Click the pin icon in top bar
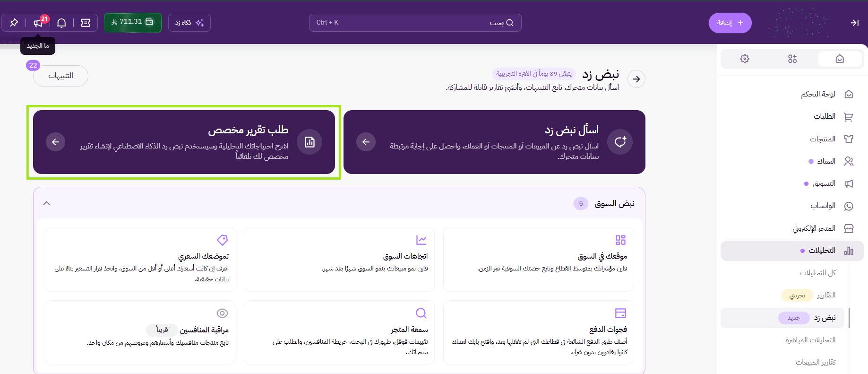Screen dimensions: 868x374 pos(14,23)
